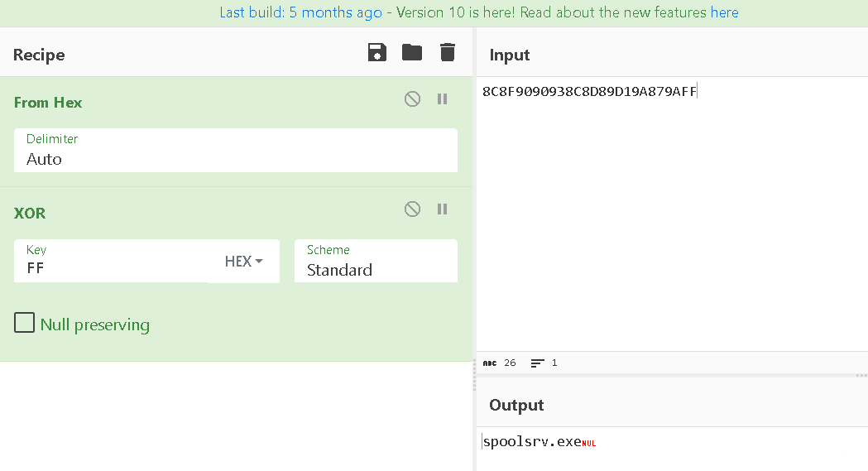Screen dimensions: 868x471
Task: Click the Last build 5 months ago text
Action: pyautogui.click(x=300, y=12)
